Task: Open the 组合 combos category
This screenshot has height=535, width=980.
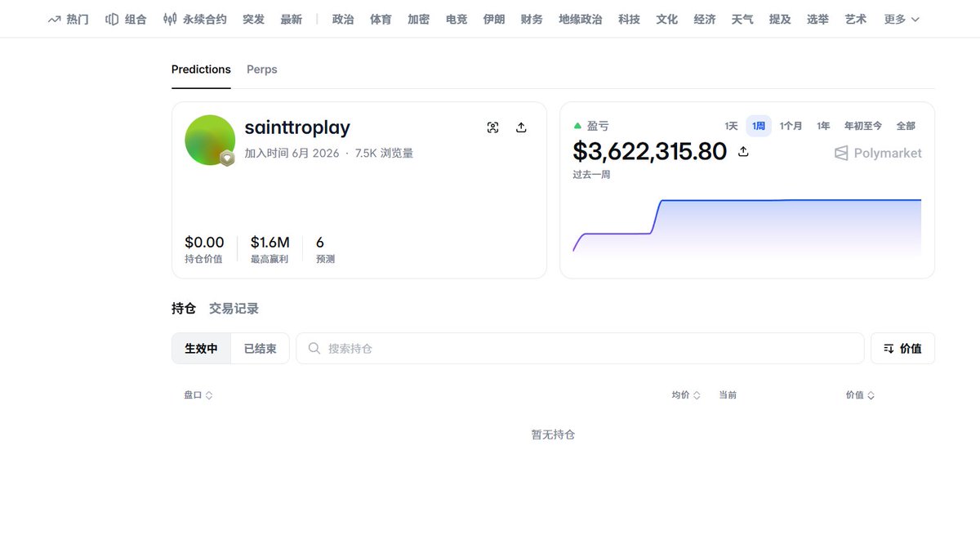Action: coord(126,19)
